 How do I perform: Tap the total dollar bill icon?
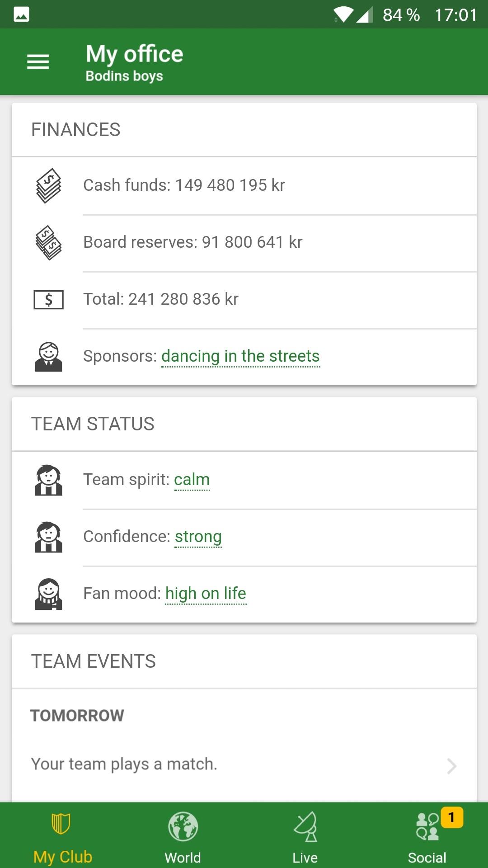pos(49,300)
